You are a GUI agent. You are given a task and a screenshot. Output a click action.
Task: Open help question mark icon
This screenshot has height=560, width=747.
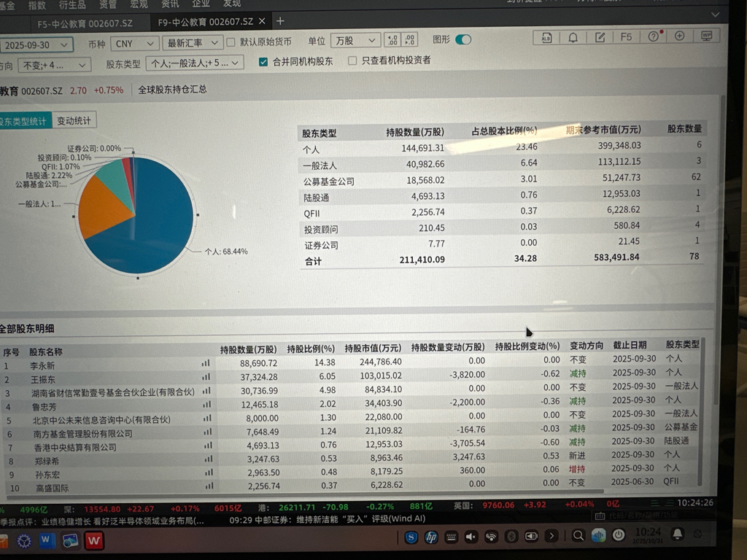(653, 36)
